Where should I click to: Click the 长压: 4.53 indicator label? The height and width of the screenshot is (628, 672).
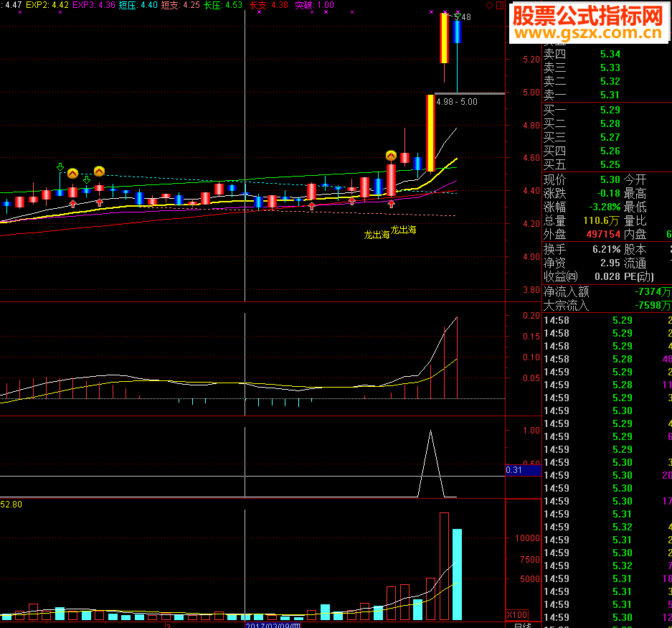click(x=223, y=5)
